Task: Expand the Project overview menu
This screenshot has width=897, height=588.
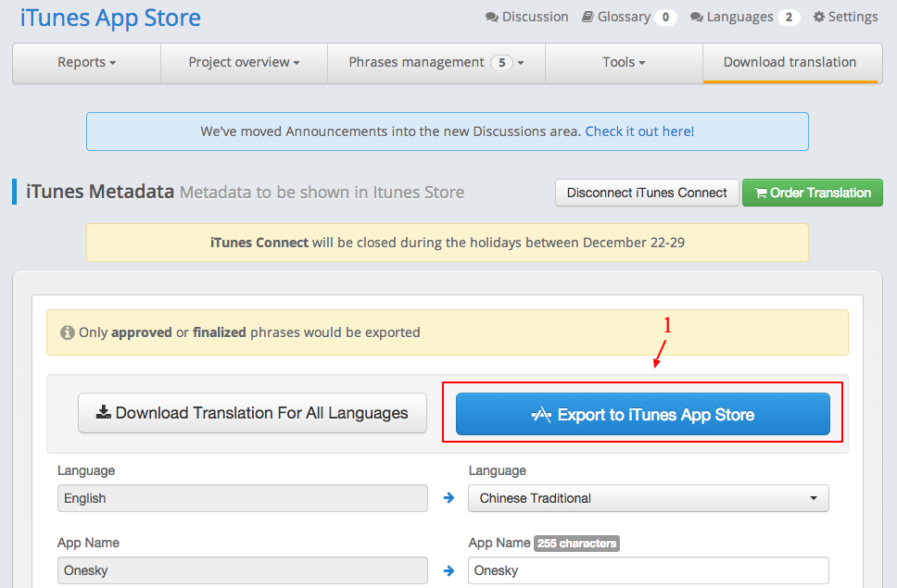Action: point(245,62)
